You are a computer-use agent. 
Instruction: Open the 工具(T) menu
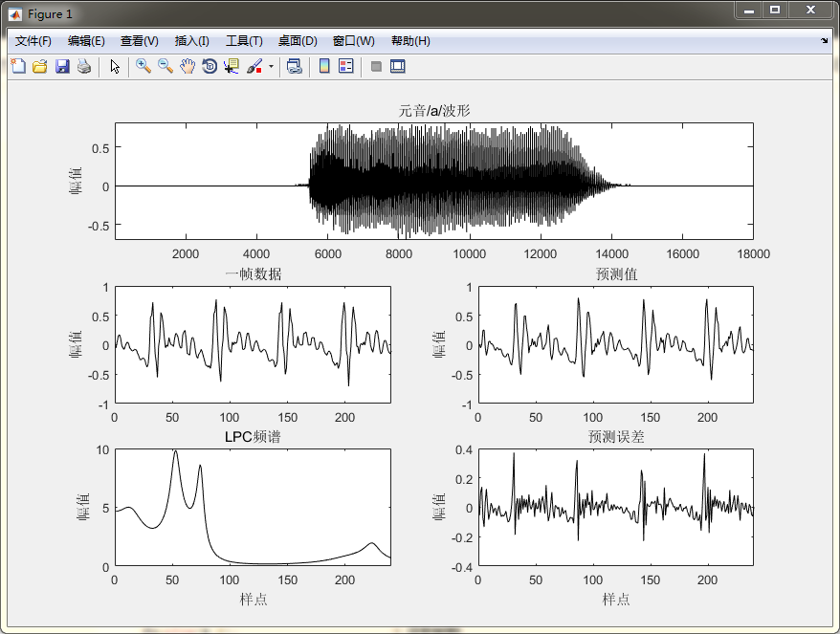(244, 41)
